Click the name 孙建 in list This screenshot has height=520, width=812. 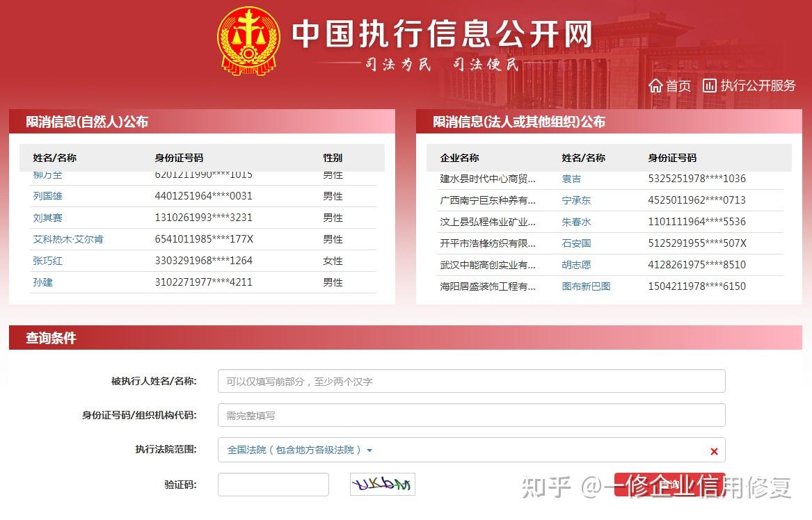43,282
